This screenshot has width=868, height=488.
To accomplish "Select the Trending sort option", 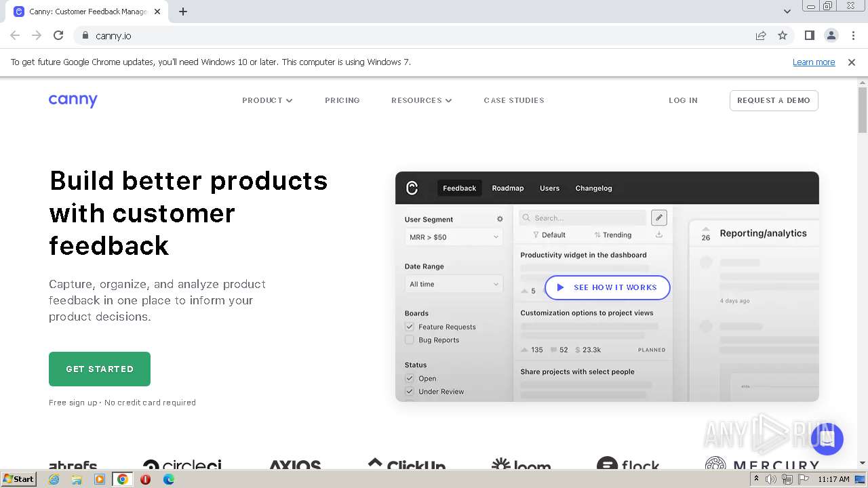I will (613, 235).
